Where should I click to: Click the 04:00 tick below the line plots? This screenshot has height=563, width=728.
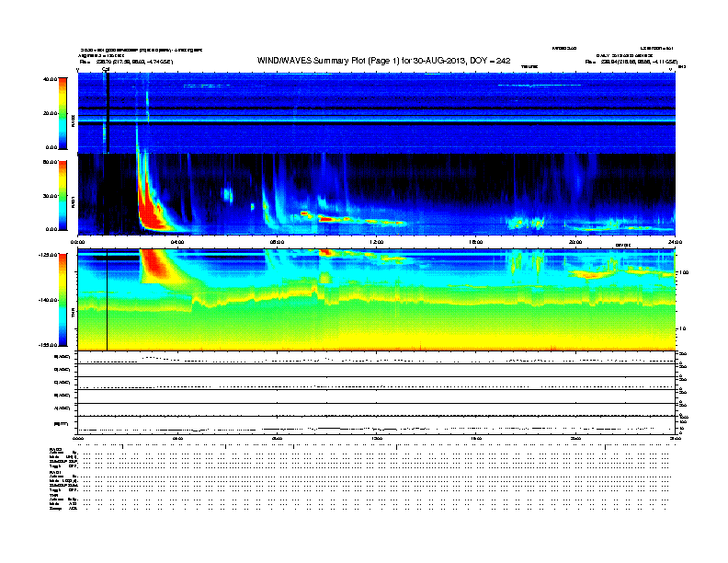pos(177,439)
